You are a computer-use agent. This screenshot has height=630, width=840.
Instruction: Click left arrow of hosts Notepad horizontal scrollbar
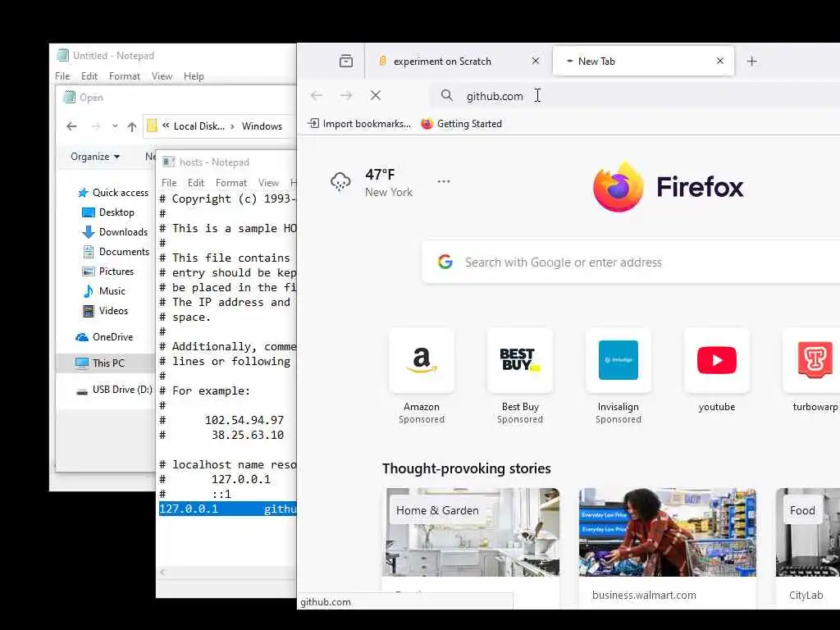coord(162,572)
